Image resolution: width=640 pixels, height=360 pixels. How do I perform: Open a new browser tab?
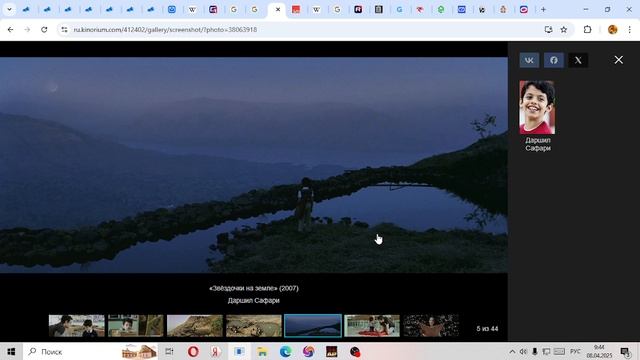543,9
